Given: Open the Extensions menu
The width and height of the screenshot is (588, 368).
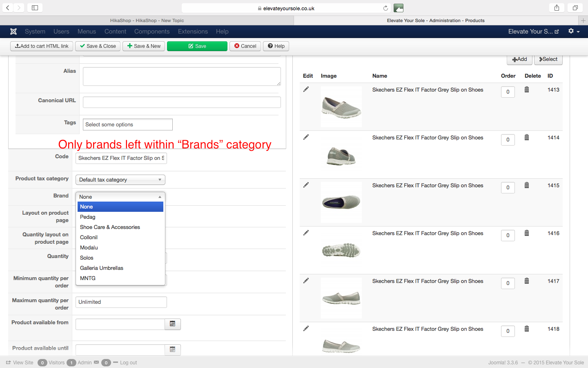Looking at the screenshot, I should [193, 31].
